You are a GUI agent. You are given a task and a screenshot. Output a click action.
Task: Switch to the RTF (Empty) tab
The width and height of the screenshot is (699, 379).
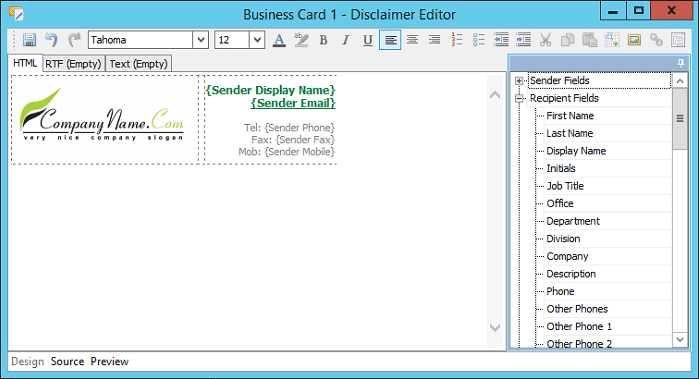point(73,64)
